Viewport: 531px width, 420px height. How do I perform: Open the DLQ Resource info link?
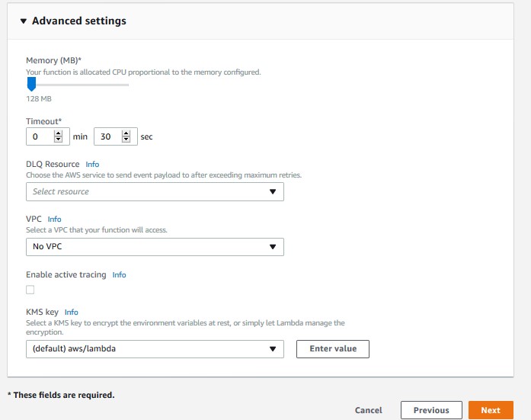pyautogui.click(x=92, y=165)
